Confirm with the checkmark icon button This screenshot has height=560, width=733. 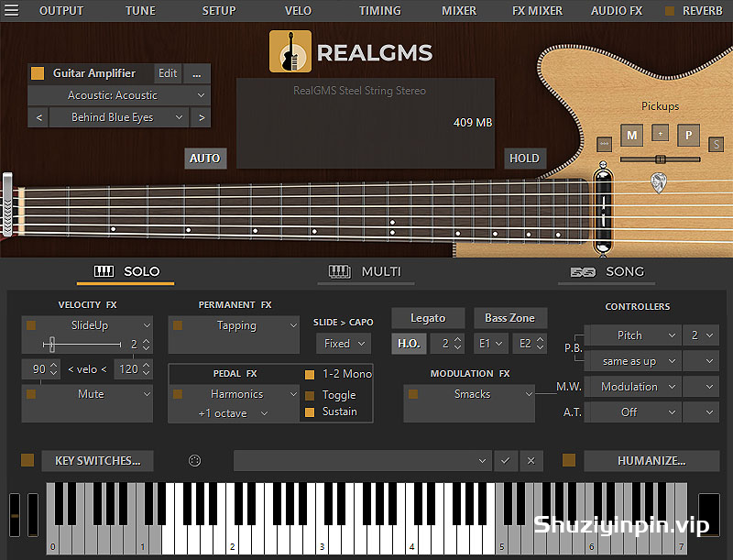point(506,461)
